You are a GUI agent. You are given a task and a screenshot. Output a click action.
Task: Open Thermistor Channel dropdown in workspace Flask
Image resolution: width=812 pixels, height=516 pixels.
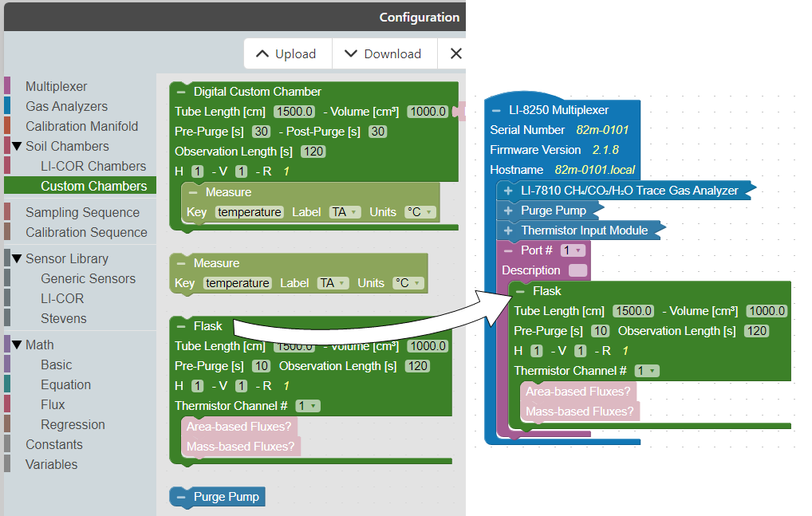(647, 371)
